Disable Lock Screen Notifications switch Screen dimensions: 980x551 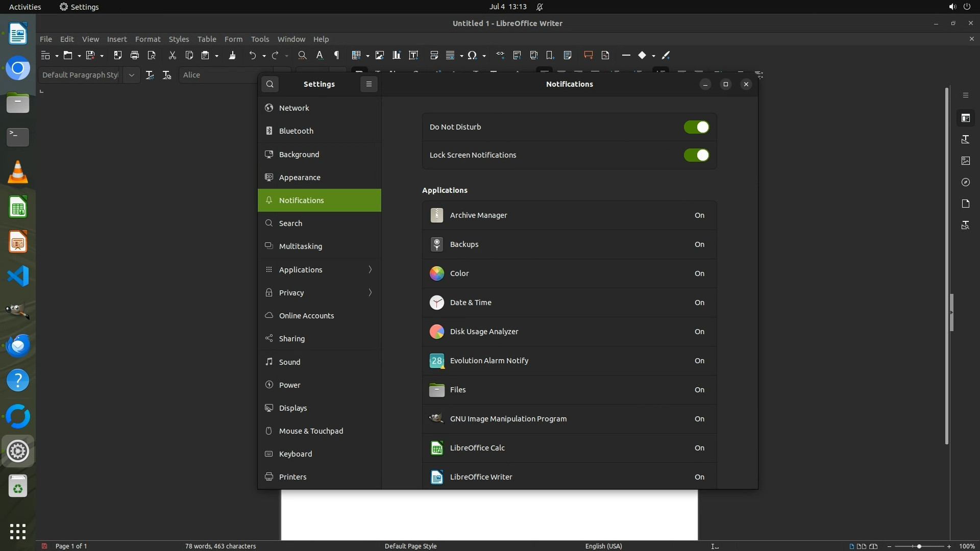(696, 155)
